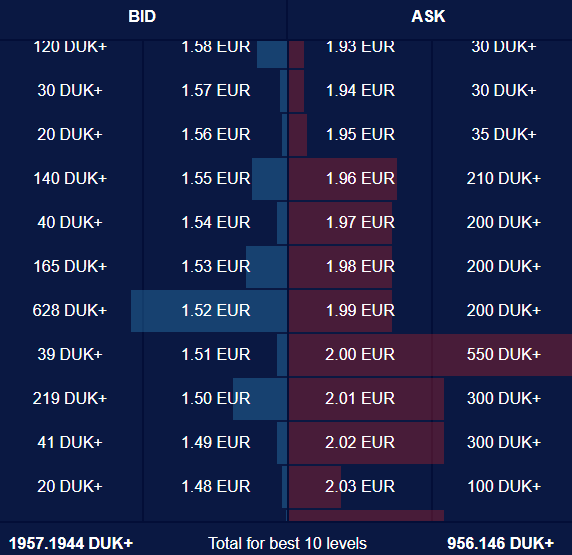Viewport: 572px width, 555px height.
Task: Select the 1.94 EUR ask price
Action: click(360, 90)
